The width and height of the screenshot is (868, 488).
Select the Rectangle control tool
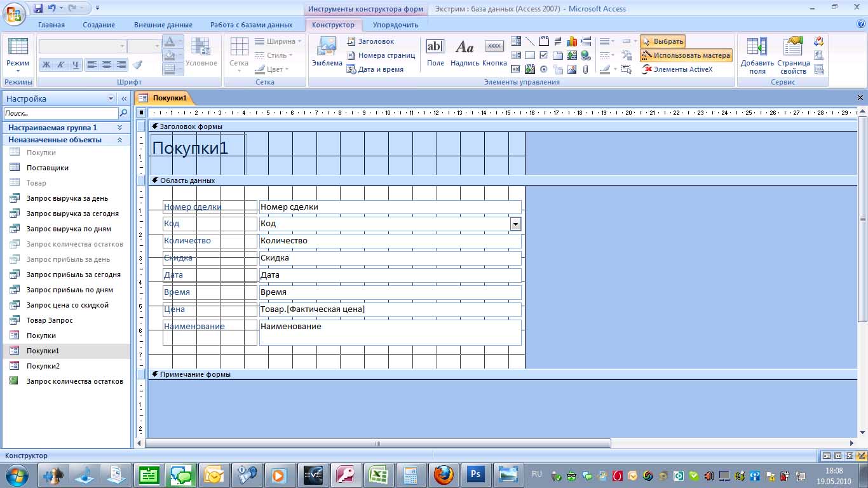(530, 55)
